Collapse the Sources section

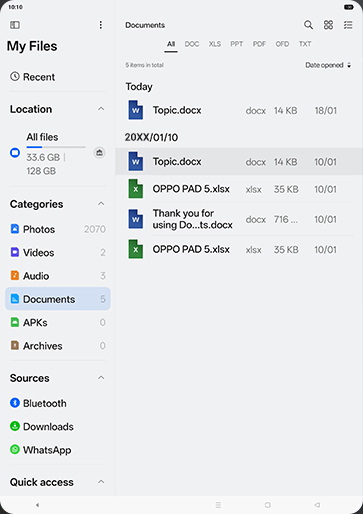pos(101,378)
